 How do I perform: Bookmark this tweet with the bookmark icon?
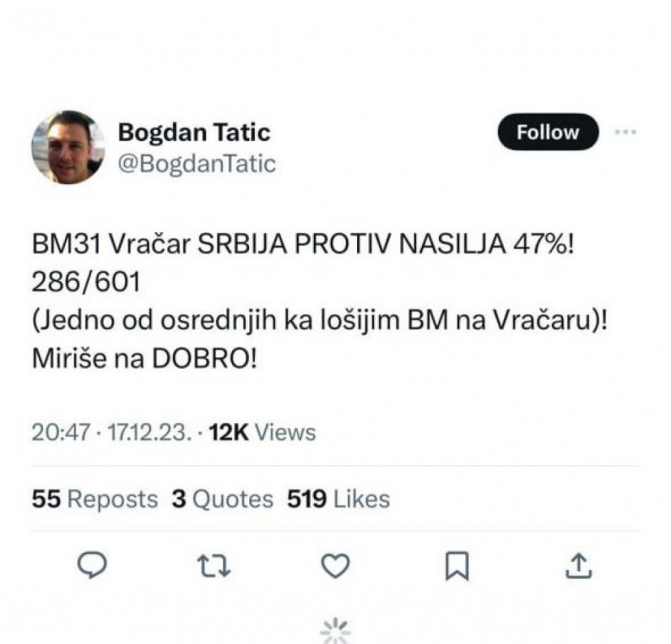click(x=457, y=566)
